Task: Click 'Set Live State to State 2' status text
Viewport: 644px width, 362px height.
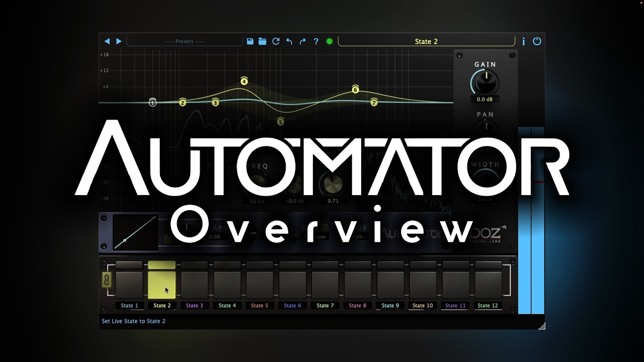Action: (x=133, y=321)
